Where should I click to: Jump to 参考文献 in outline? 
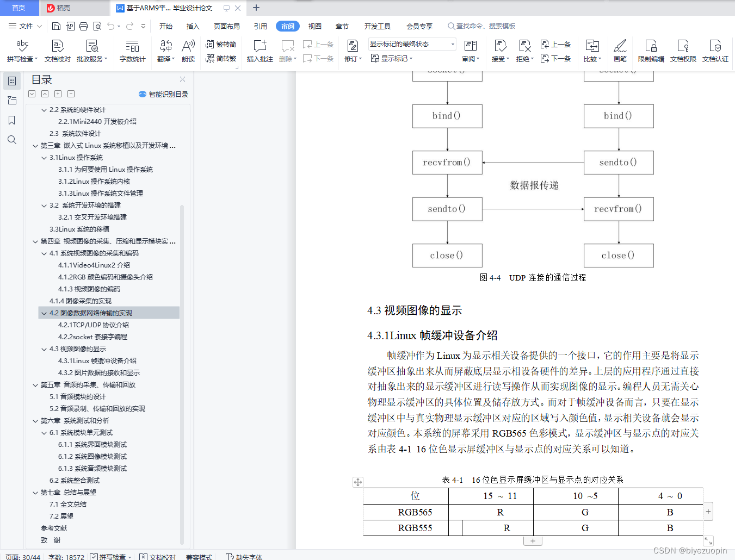point(54,528)
